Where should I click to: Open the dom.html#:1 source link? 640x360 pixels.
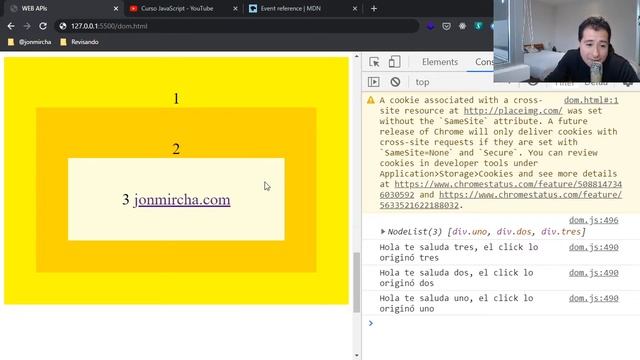point(591,100)
